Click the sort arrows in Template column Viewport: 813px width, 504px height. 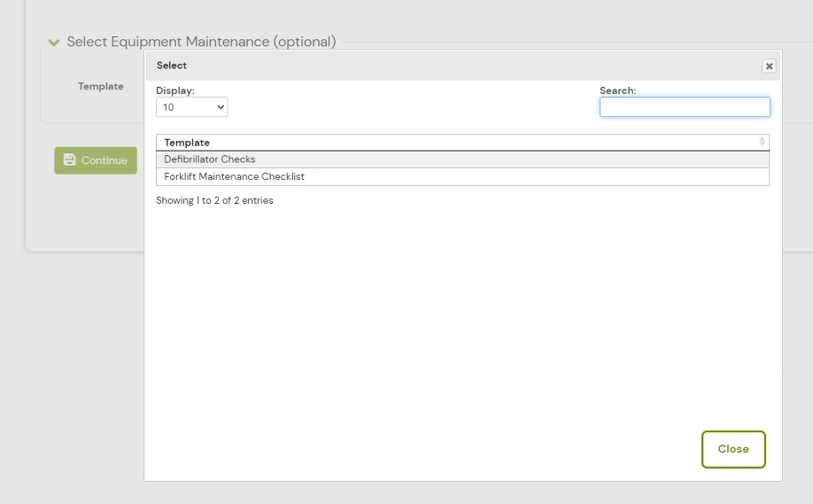click(762, 142)
